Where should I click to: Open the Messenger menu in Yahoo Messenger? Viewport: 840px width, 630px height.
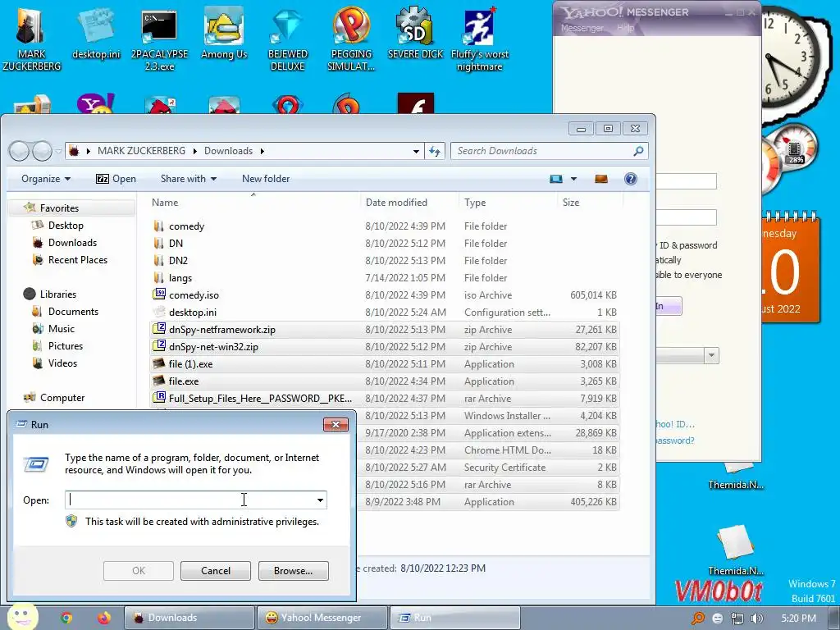pos(582,28)
